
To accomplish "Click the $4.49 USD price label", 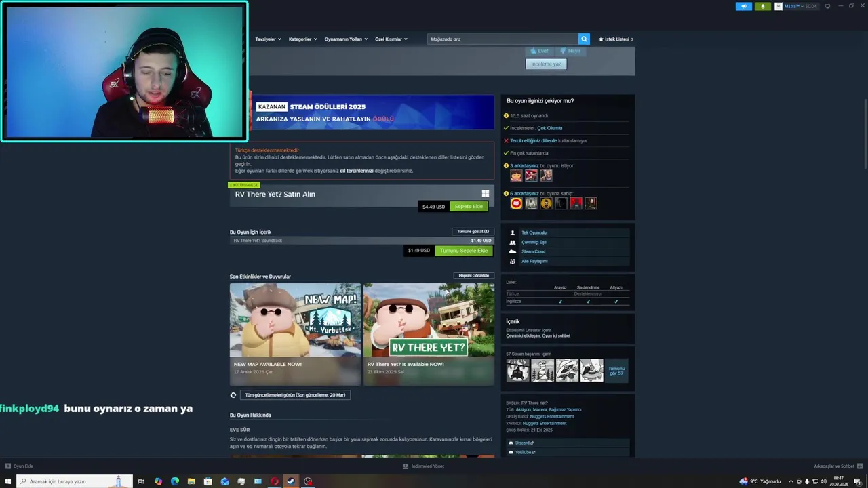I will point(433,206).
